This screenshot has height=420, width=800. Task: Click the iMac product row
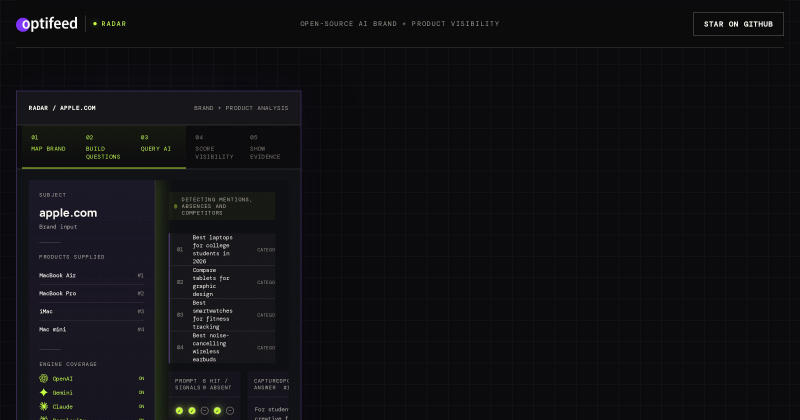click(91, 311)
